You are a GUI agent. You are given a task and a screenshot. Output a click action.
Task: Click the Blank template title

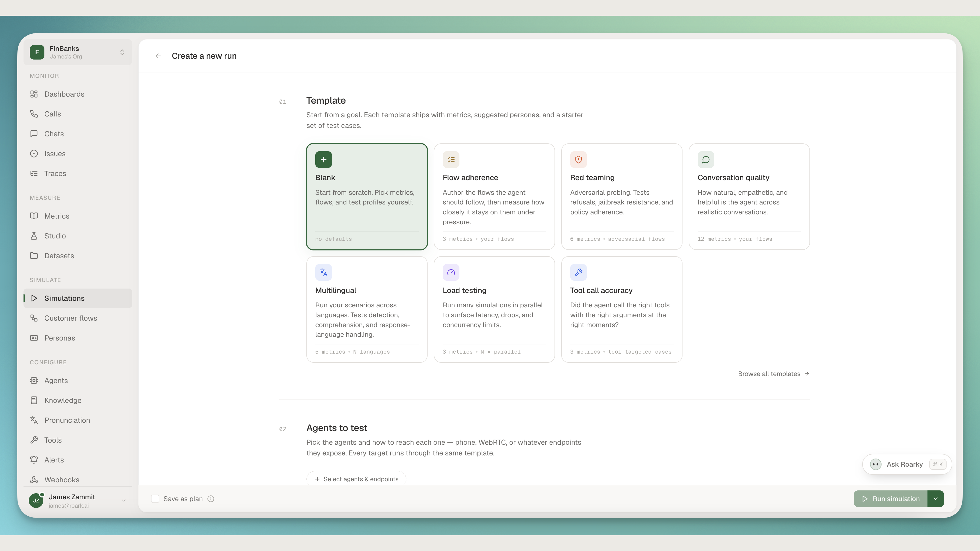pyautogui.click(x=325, y=177)
